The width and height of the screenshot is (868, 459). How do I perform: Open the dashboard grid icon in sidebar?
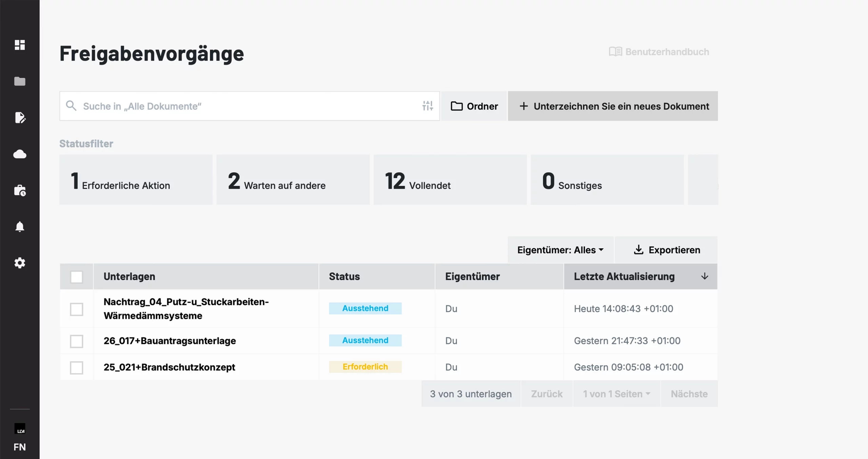click(x=20, y=45)
